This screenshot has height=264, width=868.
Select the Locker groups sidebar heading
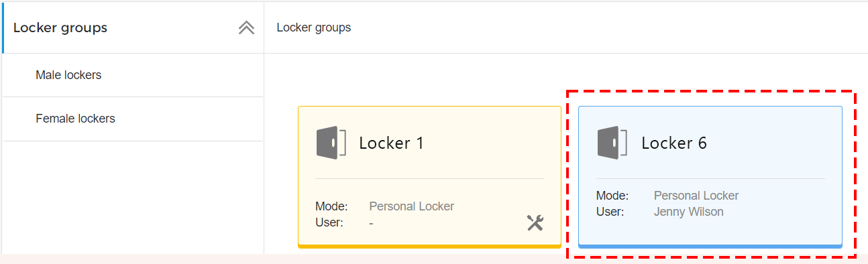pyautogui.click(x=60, y=27)
